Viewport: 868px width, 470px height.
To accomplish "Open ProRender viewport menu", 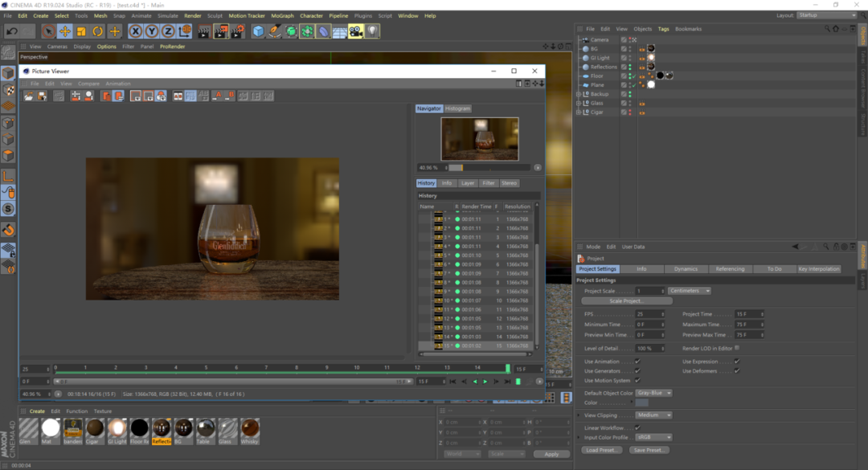I will coord(173,47).
